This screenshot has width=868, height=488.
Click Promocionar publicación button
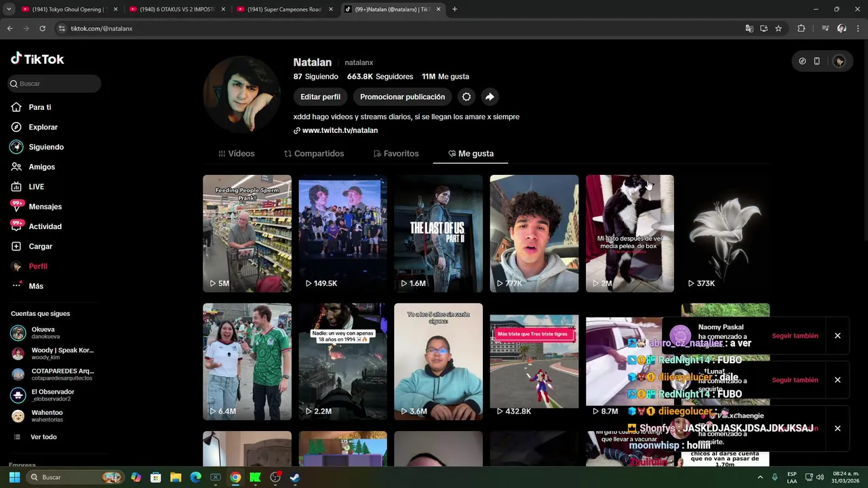[402, 97]
